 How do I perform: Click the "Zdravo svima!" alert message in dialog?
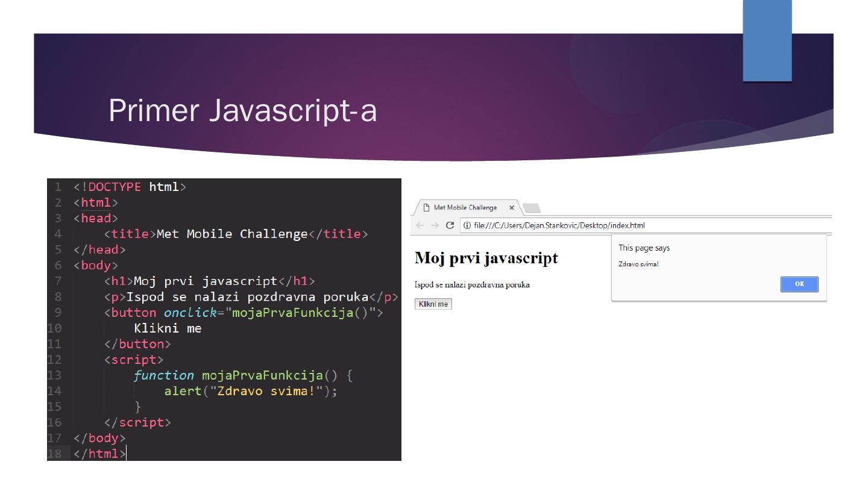[638, 264]
